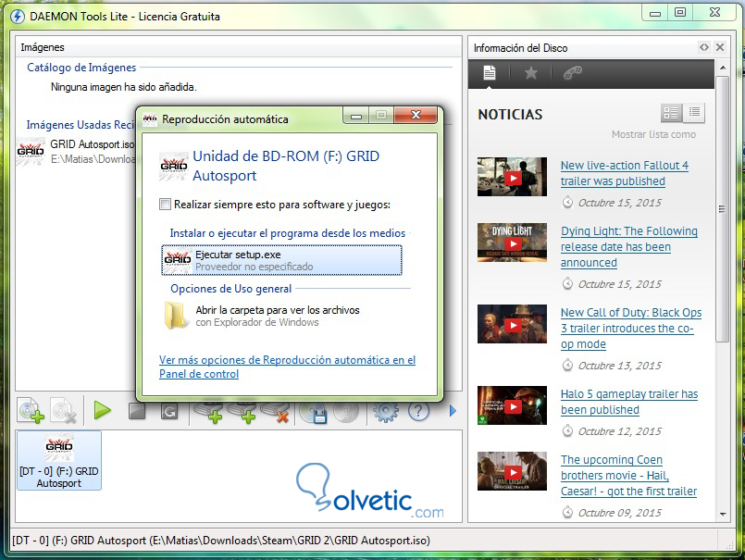The height and width of the screenshot is (560, 745).
Task: Click the Add DT virtual drive icon
Action: click(x=209, y=412)
